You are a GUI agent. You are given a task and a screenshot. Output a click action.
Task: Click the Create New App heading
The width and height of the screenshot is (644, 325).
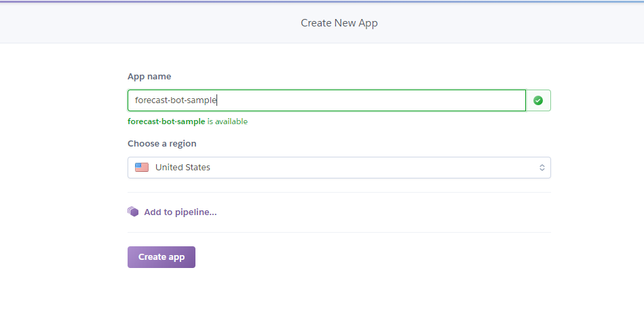[x=339, y=23]
